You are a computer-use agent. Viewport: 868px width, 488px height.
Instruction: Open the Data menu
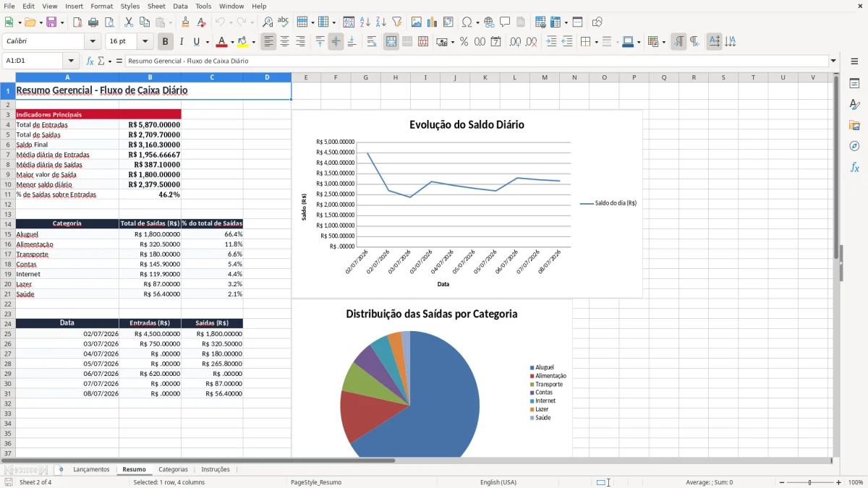(180, 6)
